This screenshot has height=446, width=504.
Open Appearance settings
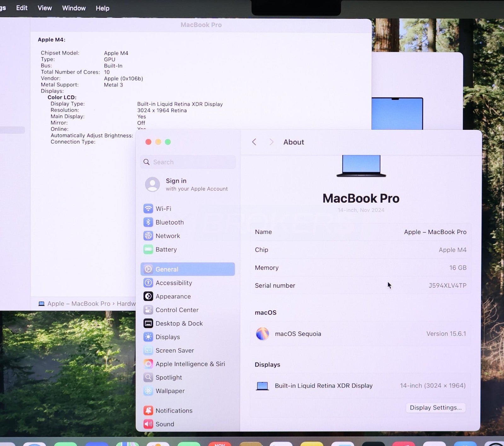173,296
